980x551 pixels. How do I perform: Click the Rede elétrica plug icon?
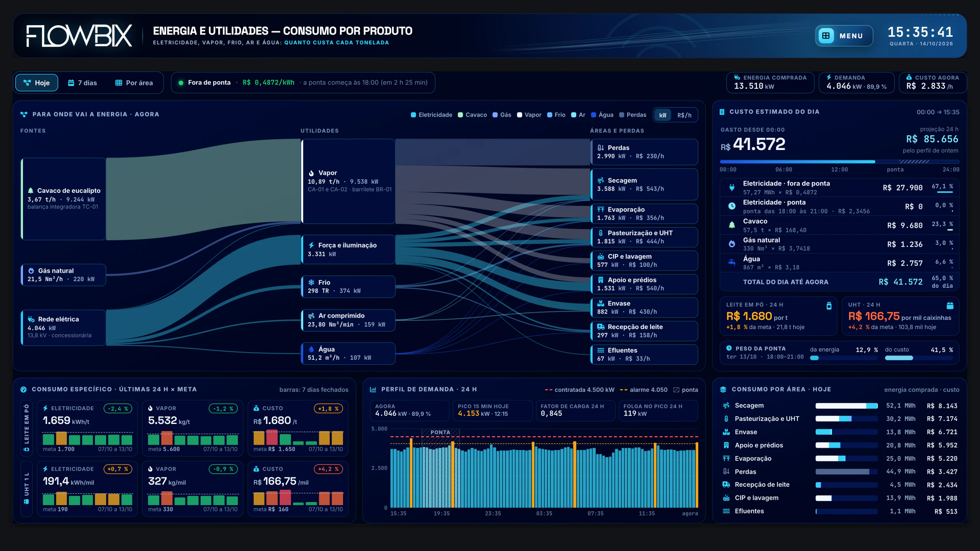(31, 319)
